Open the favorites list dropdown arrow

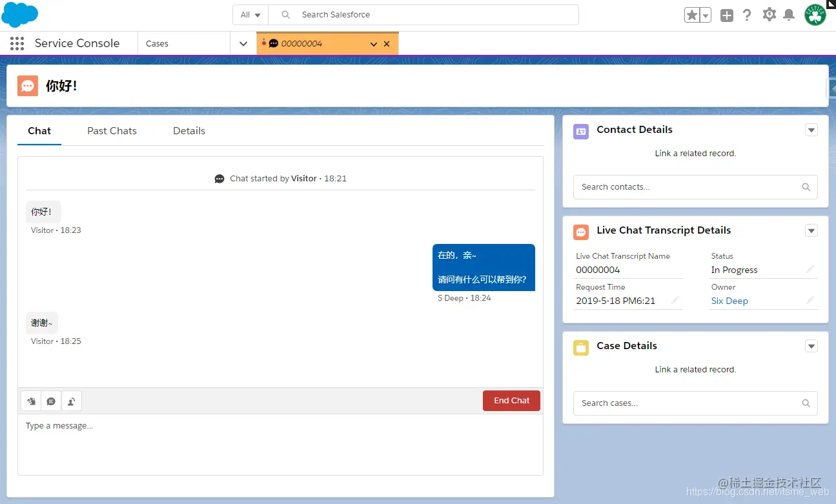click(706, 15)
